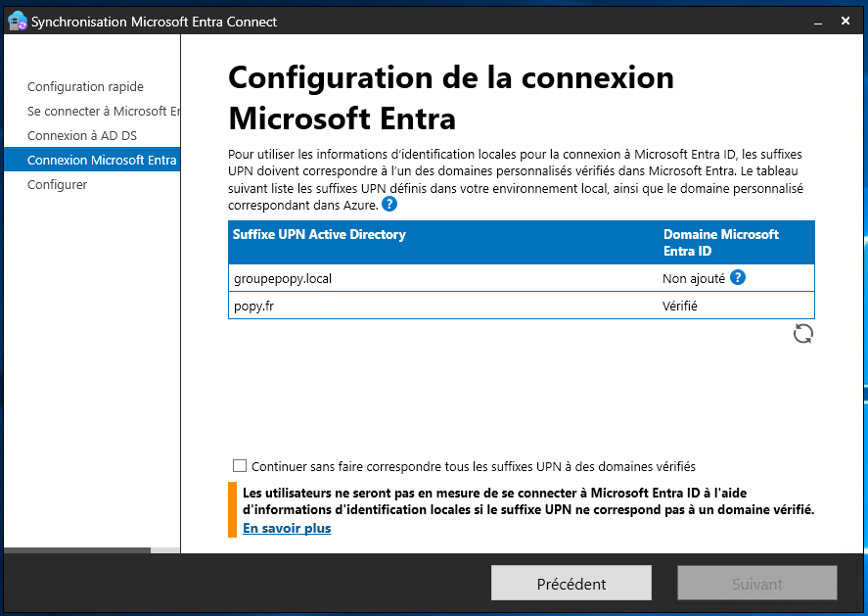Close the Entra Connect window
This screenshot has height=616, width=868.
pyautogui.click(x=845, y=21)
